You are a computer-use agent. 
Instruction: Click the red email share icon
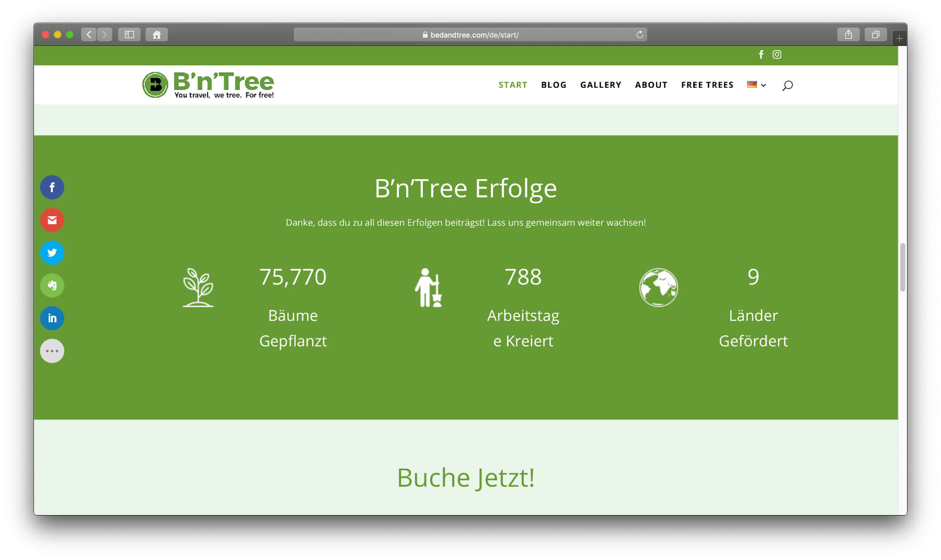pyautogui.click(x=52, y=220)
